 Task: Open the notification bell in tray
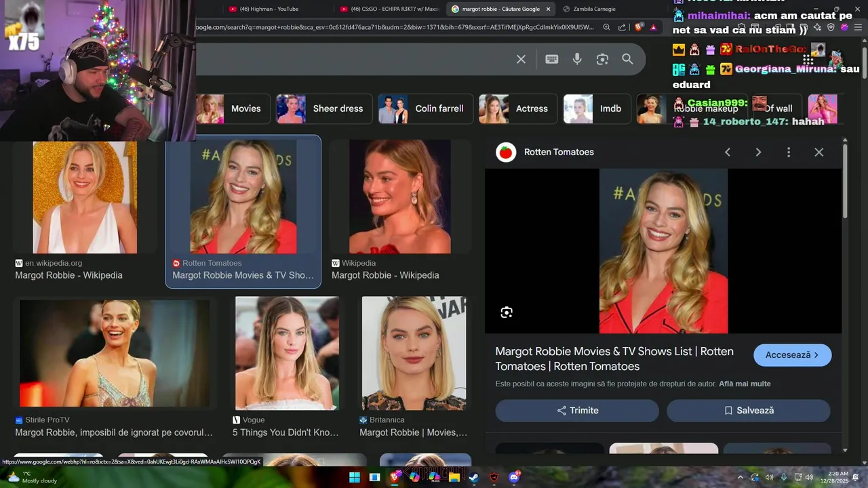click(x=856, y=477)
